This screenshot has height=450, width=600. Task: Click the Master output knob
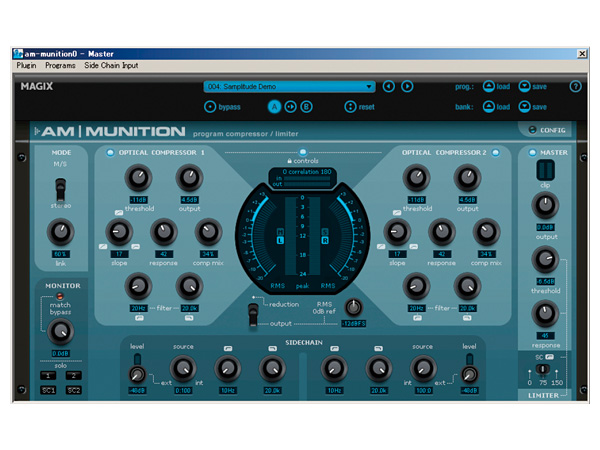tap(545, 205)
